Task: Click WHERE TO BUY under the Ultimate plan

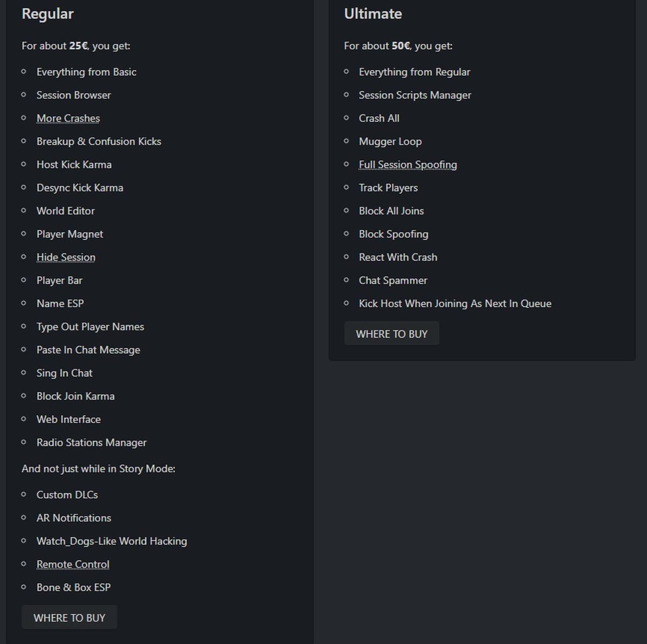Action: click(x=391, y=333)
